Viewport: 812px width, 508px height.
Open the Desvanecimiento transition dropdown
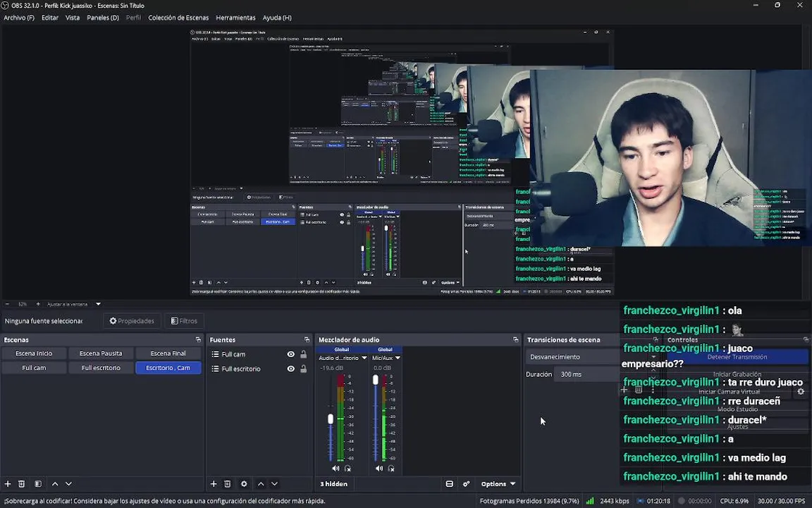[592, 356]
